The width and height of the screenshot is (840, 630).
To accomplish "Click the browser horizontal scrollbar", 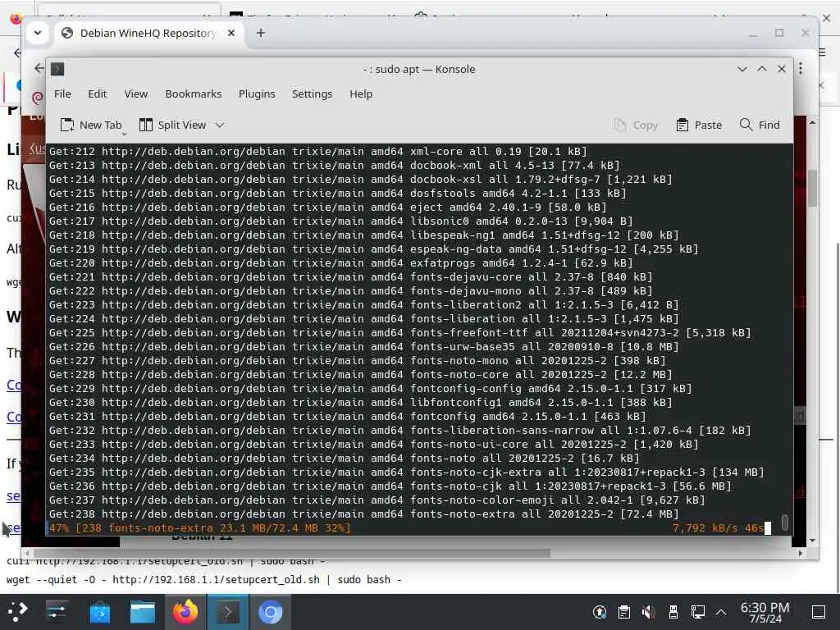I will [292, 553].
